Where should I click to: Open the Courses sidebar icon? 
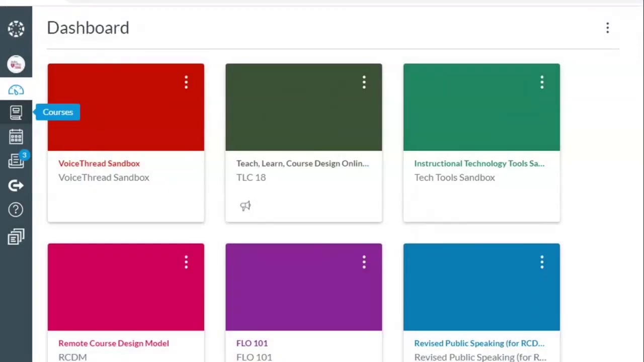tap(16, 112)
